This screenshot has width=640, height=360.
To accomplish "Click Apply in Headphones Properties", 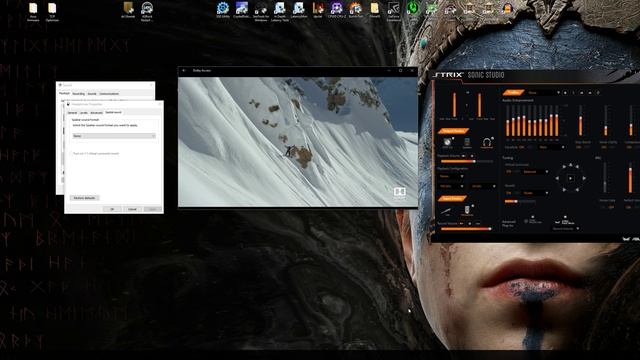I will 152,209.
